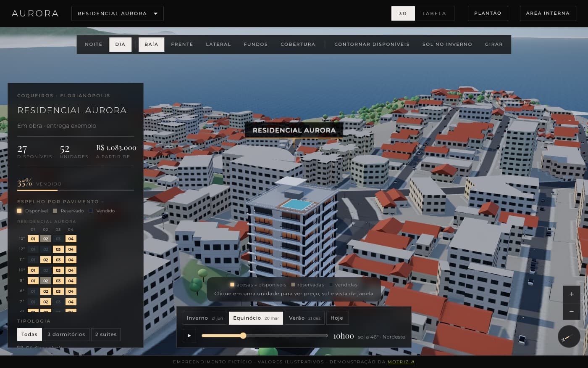The height and width of the screenshot is (368, 588).
Task: Filter typology by 3 dormitórios
Action: 66,334
